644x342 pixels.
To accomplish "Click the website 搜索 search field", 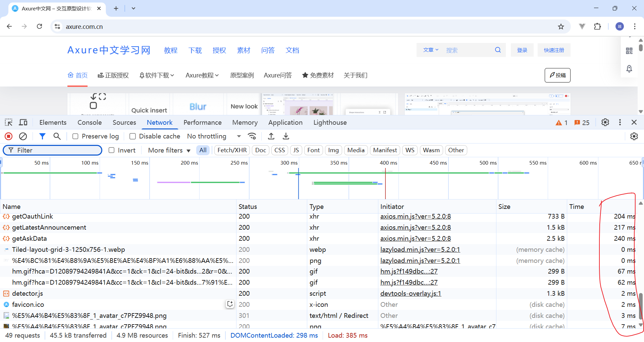I will (x=468, y=50).
